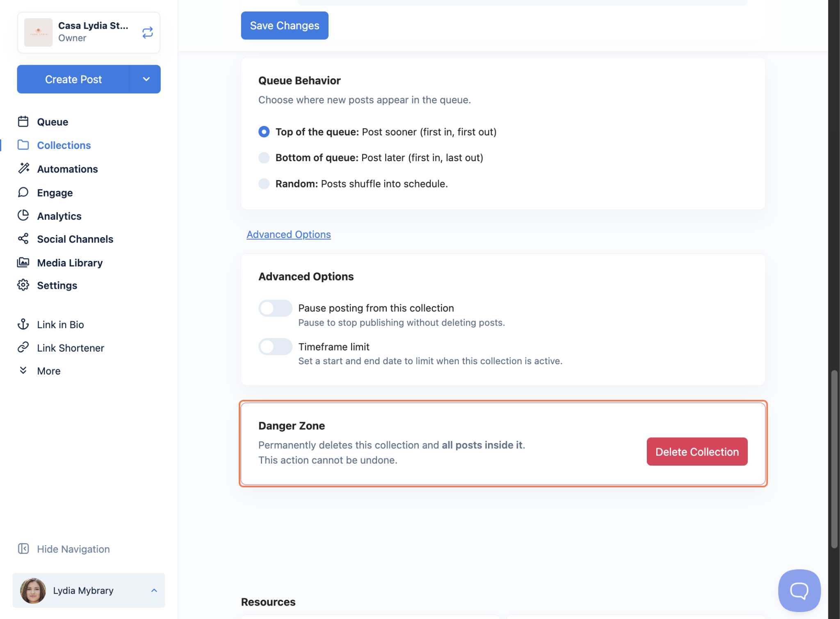Screen dimensions: 840x619
Task: Select Random queue behavior option
Action: tap(264, 184)
